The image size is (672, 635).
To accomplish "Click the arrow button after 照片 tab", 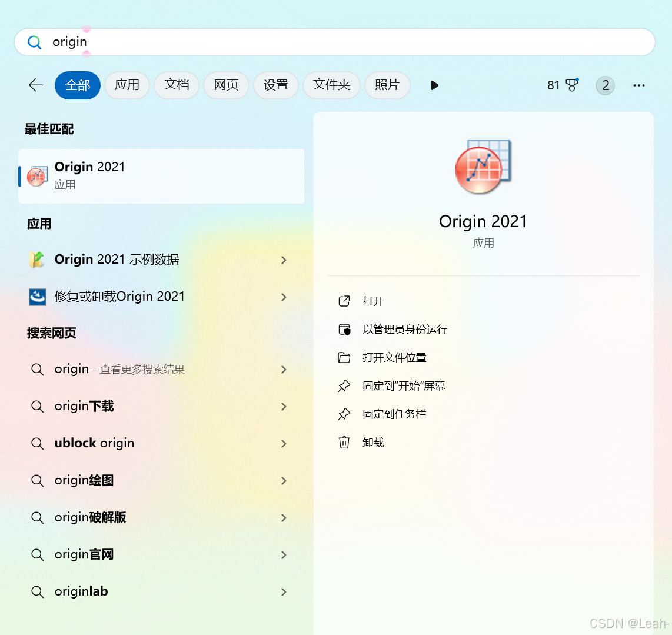I will pos(434,85).
